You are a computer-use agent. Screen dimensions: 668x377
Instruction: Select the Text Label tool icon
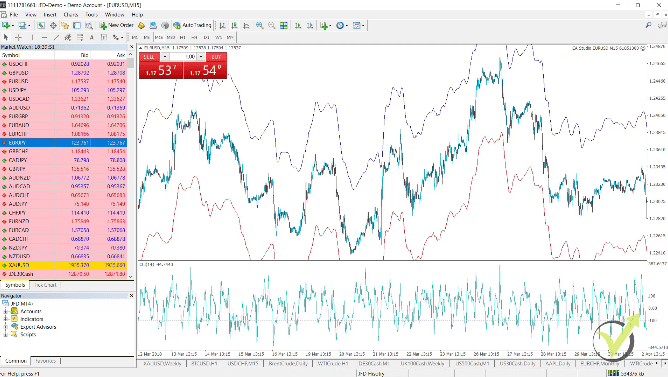104,37
